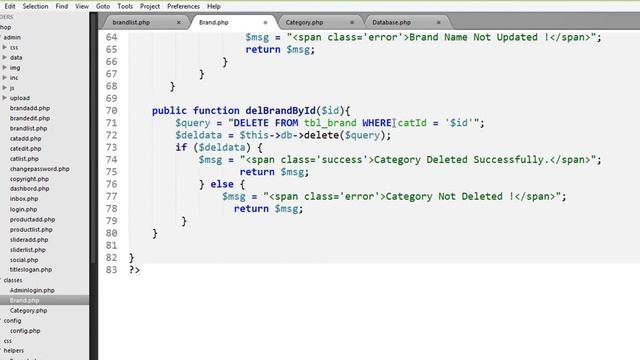Close the brandlist.php tab
This screenshot has height=360, width=640.
(x=178, y=22)
